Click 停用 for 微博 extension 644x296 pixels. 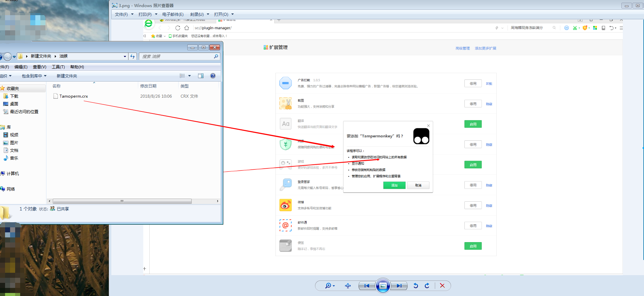[x=473, y=205]
